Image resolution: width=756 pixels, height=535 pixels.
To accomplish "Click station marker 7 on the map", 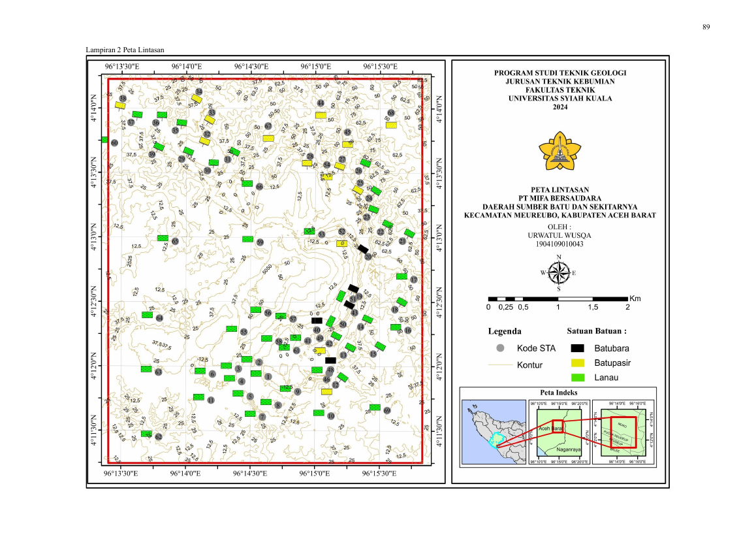I will (x=262, y=417).
